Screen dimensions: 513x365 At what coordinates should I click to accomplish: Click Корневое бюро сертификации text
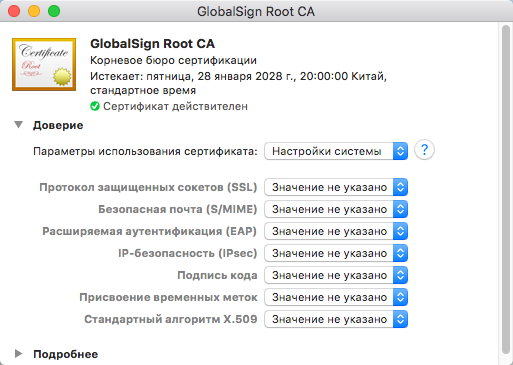coord(173,60)
